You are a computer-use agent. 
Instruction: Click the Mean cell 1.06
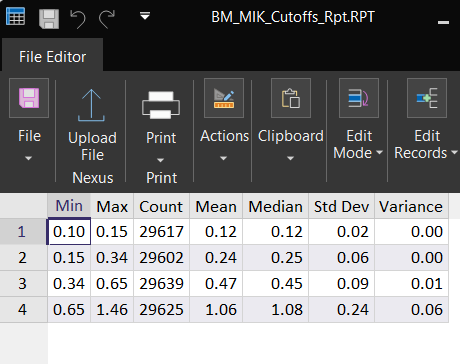pyautogui.click(x=216, y=310)
